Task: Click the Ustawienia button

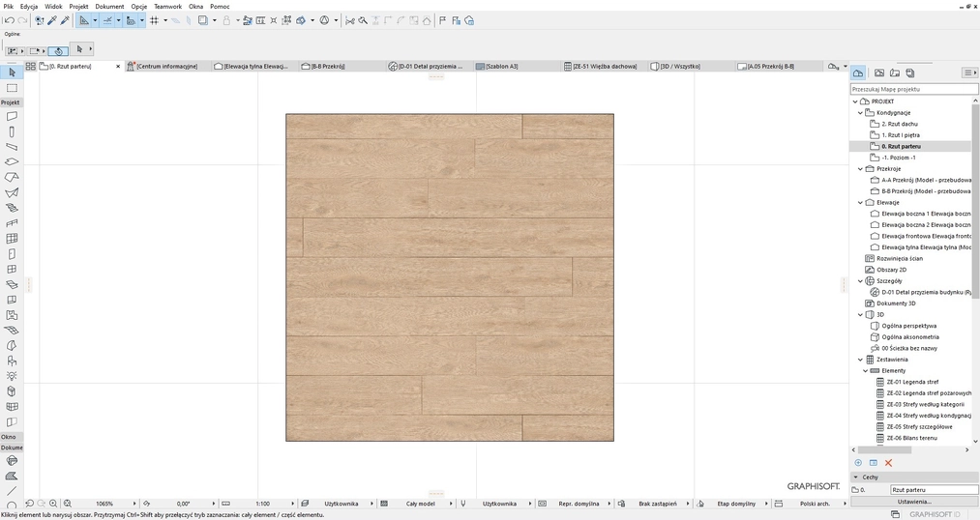Action: (x=914, y=502)
